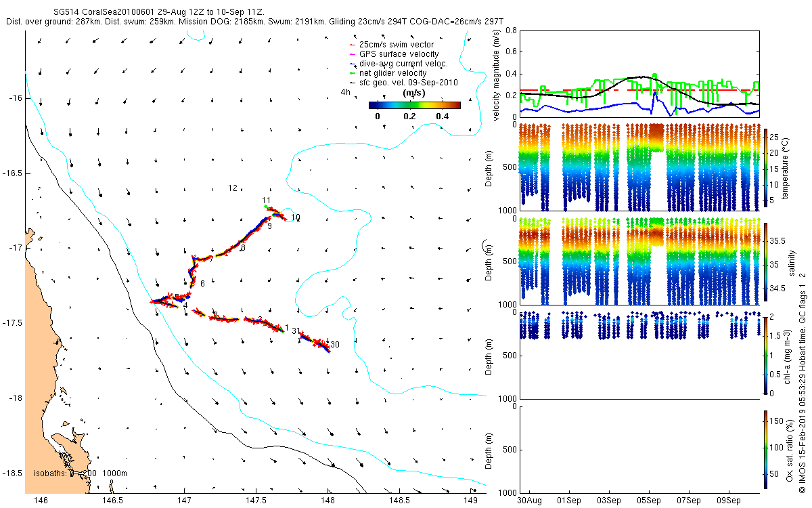812x508 pixels.
Task: Click the green net glider velocity marker
Action: (352, 73)
